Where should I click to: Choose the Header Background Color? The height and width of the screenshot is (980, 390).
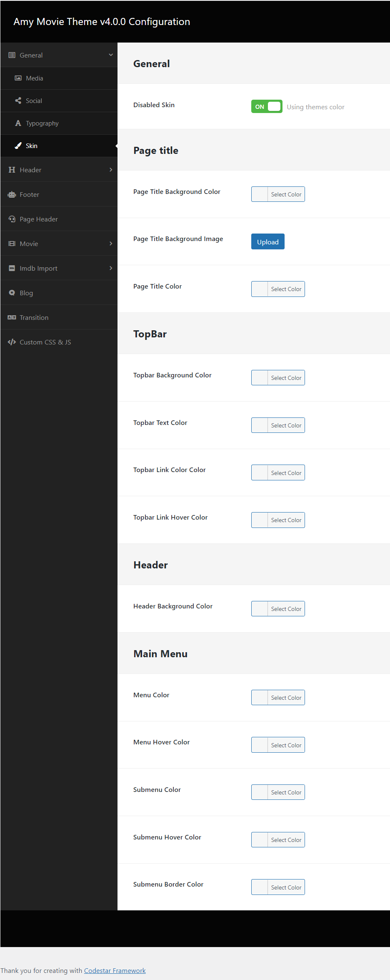278,609
